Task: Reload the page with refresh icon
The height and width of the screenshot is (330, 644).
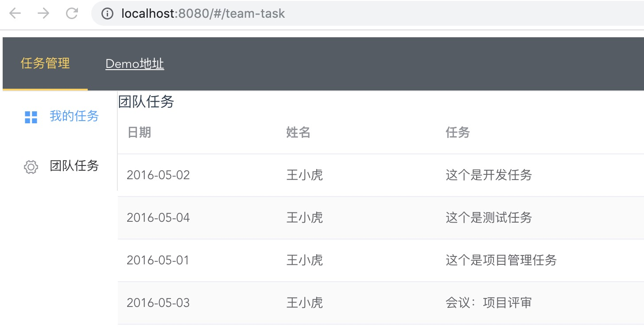Action: [x=72, y=14]
